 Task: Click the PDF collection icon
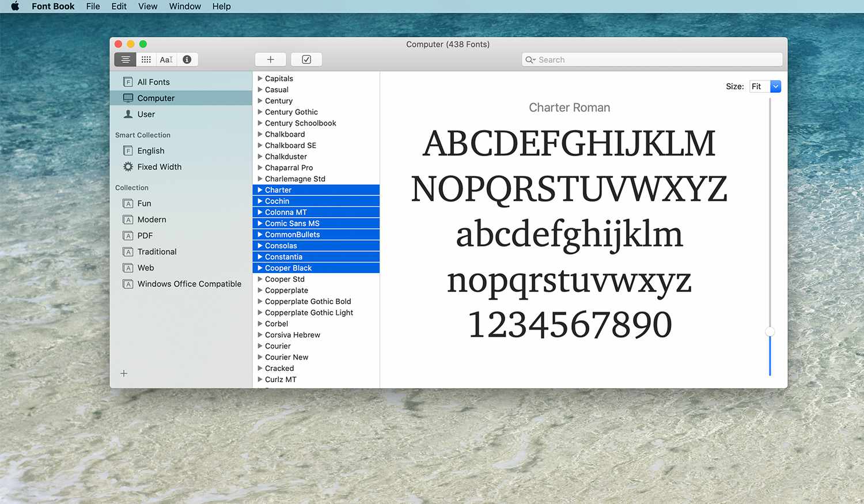click(x=128, y=236)
